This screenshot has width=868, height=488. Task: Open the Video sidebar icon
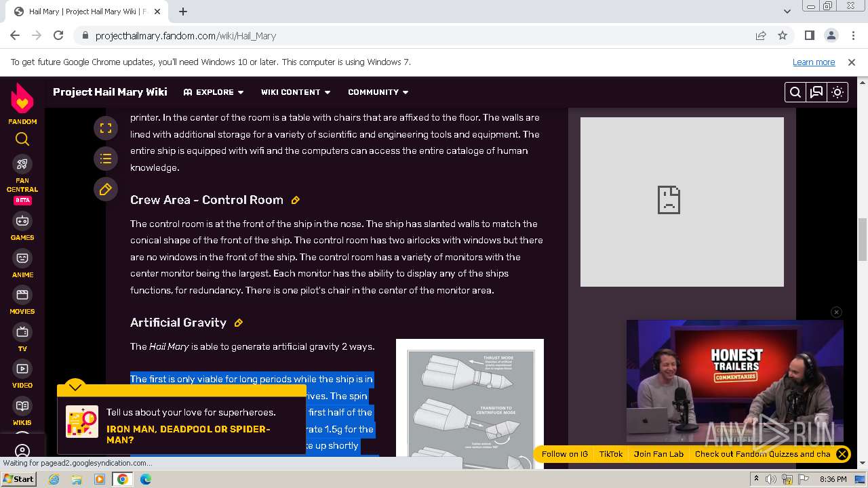22,369
